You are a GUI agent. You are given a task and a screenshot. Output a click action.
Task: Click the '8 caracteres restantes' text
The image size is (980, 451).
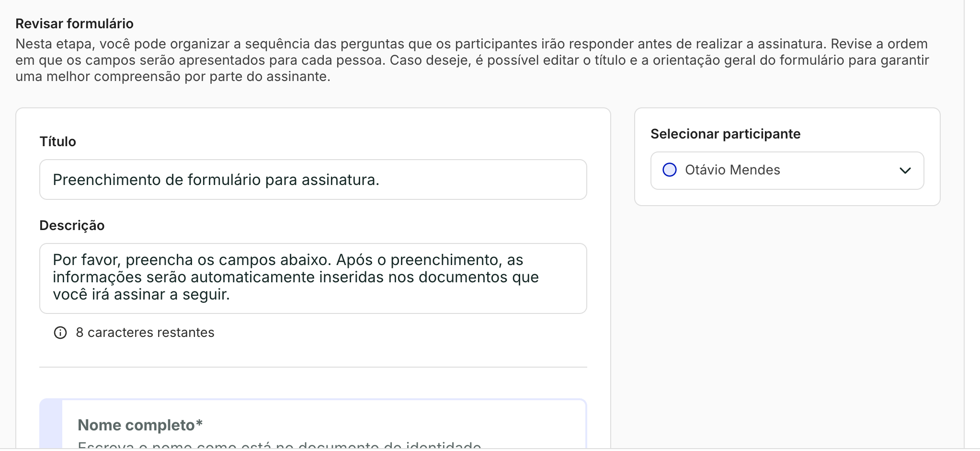145,333
